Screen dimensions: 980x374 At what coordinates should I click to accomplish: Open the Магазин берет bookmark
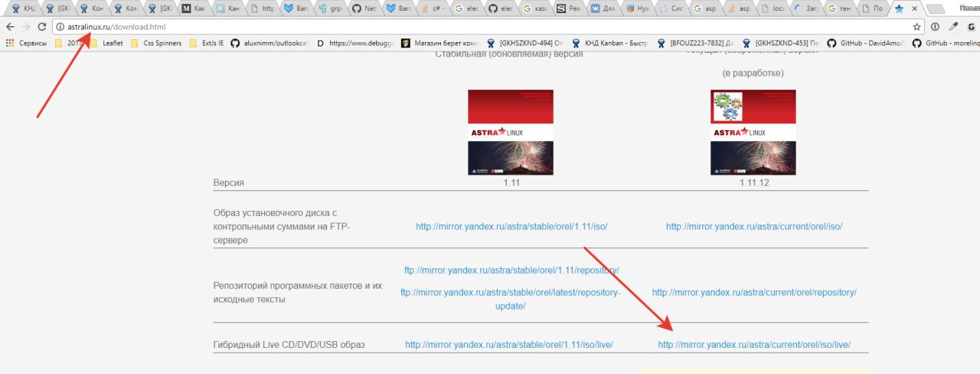(440, 44)
